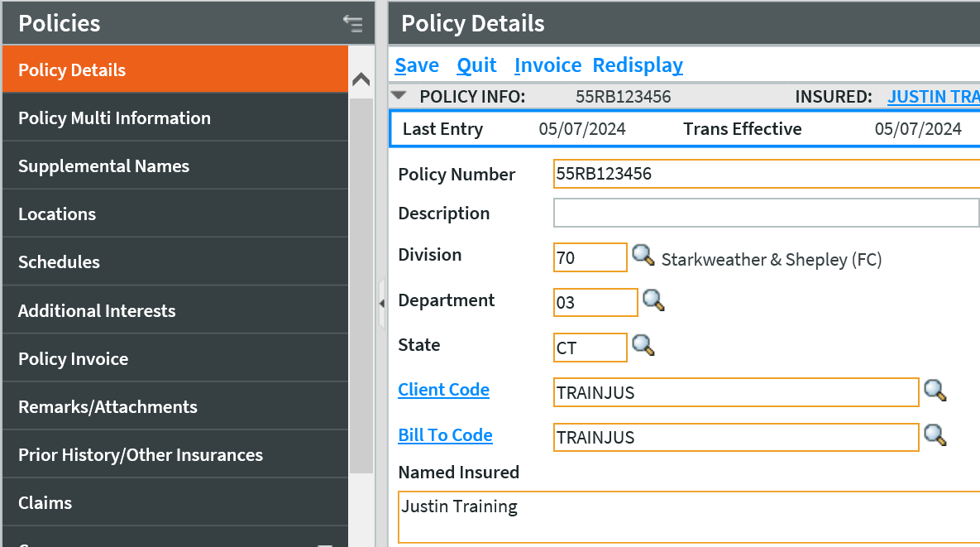
Task: Collapse the POLICY INFO section triangle
Action: click(399, 96)
